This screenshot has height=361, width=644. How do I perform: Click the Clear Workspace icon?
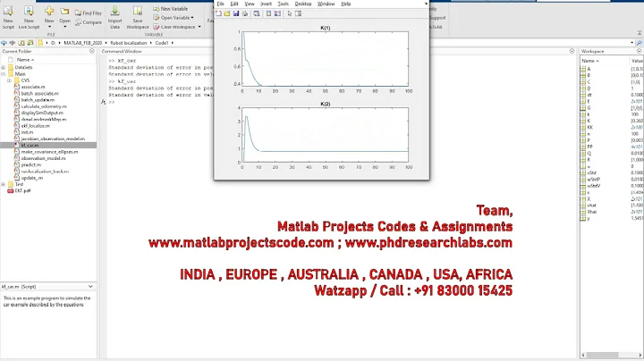157,27
